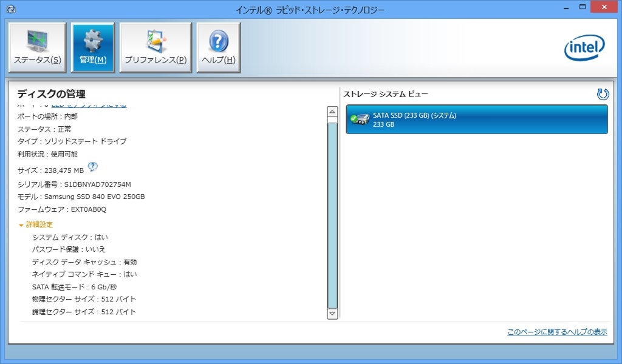622x364 pixels.
Task: Click the serial number S1DBNYAD702754M text
Action: pos(98,184)
